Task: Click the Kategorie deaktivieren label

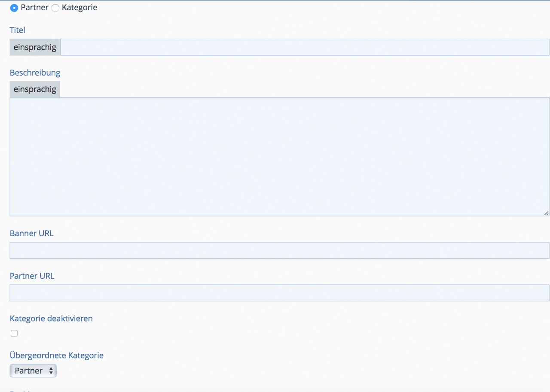Action: (51, 319)
